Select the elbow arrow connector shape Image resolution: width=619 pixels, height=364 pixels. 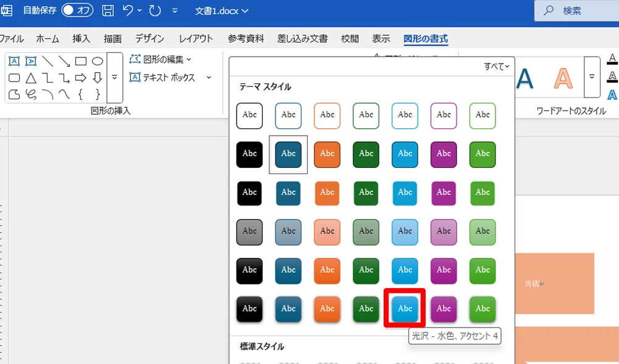coord(64,78)
